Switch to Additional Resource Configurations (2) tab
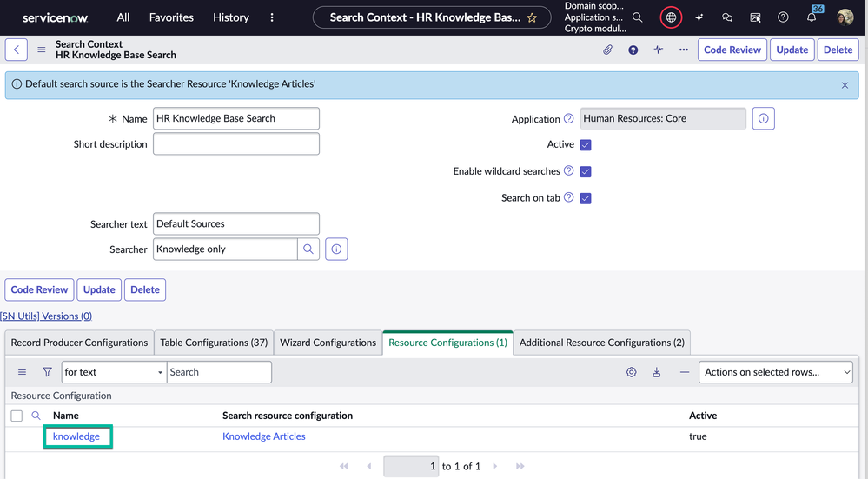The height and width of the screenshot is (479, 868). (x=602, y=343)
